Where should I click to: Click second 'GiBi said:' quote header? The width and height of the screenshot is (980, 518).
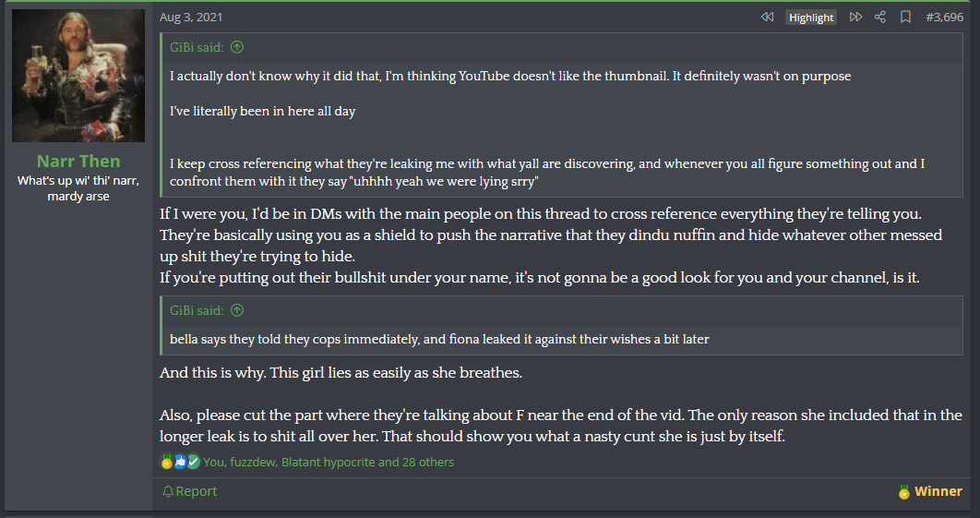point(197,309)
